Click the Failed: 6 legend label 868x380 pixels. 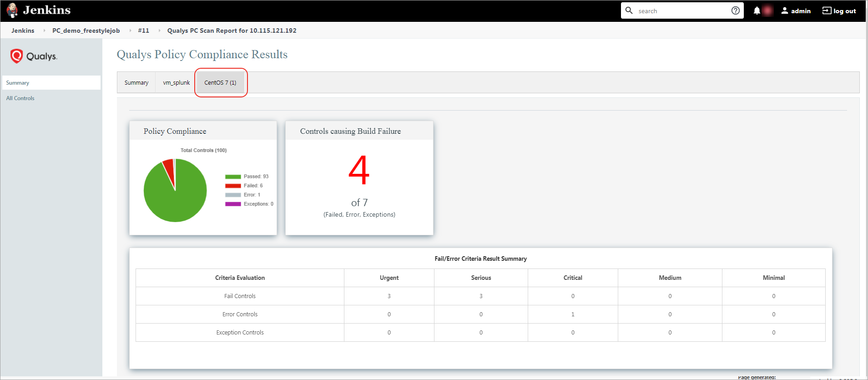[253, 186]
